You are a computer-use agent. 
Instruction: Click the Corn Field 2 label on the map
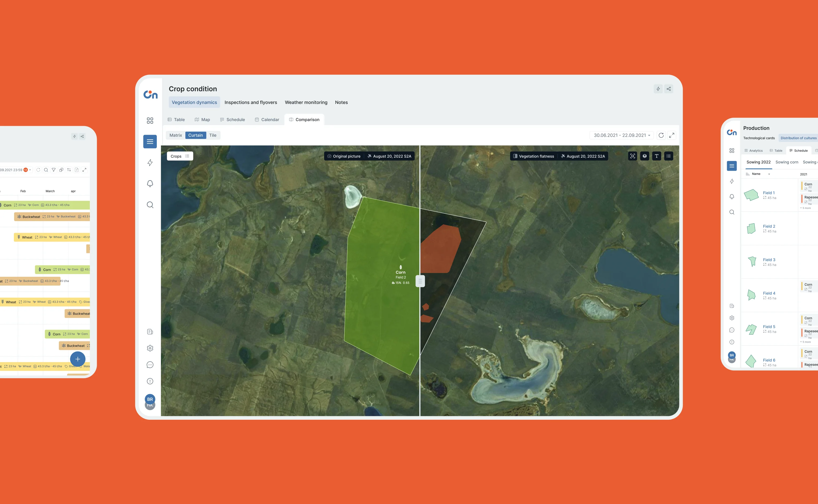(x=400, y=275)
